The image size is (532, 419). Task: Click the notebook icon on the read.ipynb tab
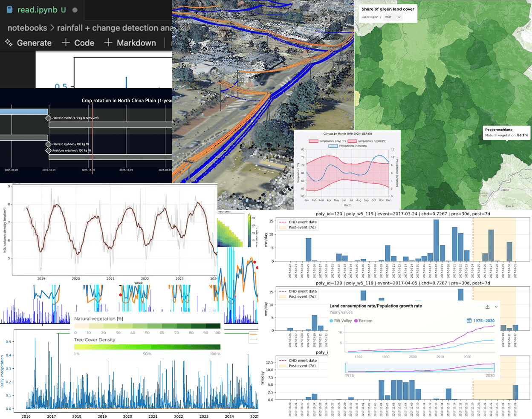point(10,9)
